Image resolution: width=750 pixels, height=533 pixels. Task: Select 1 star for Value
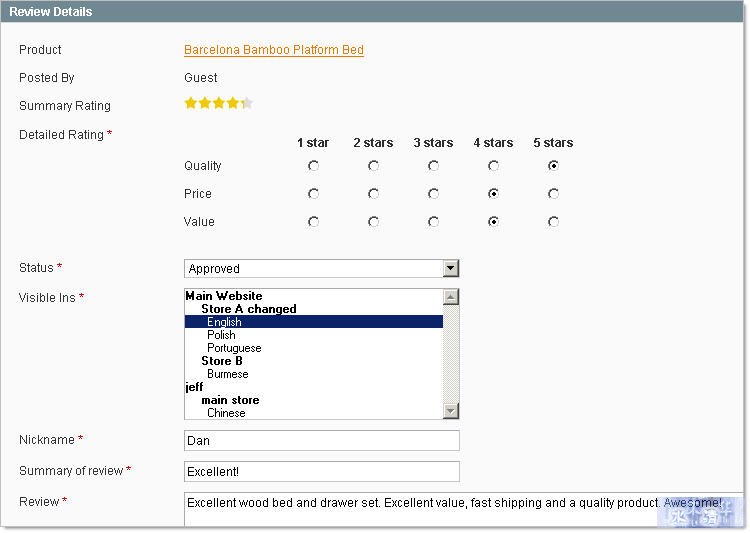click(x=313, y=222)
